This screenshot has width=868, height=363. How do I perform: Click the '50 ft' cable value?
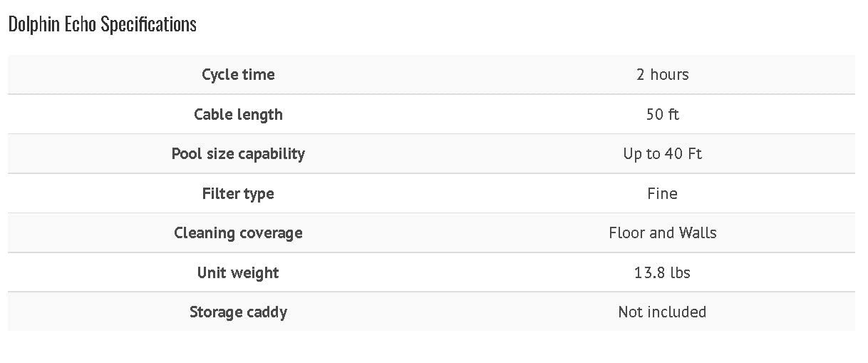662,114
